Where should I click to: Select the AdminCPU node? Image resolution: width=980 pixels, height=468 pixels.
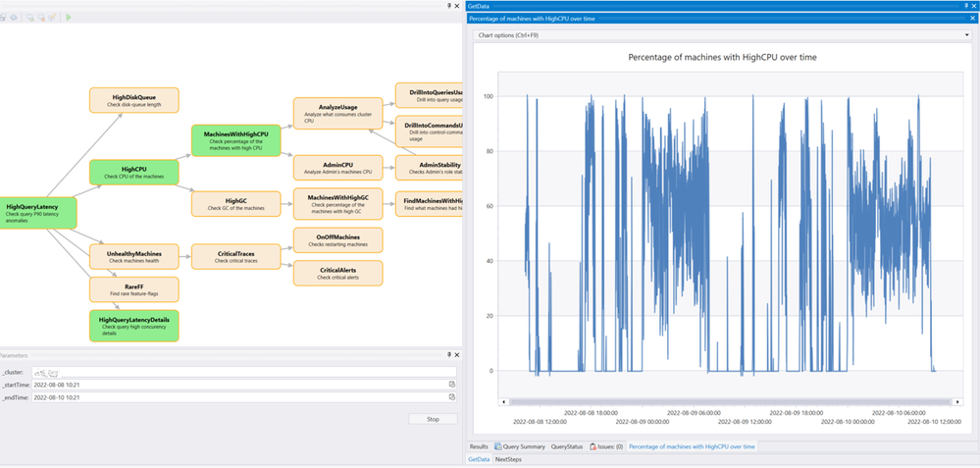[x=338, y=168]
